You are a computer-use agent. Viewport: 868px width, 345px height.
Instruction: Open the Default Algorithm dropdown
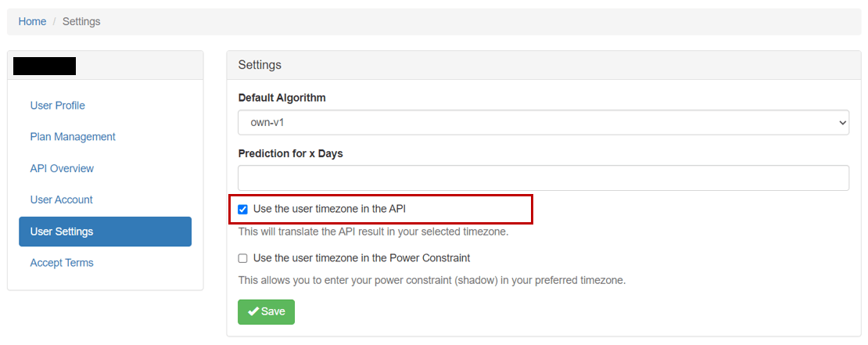click(x=543, y=122)
